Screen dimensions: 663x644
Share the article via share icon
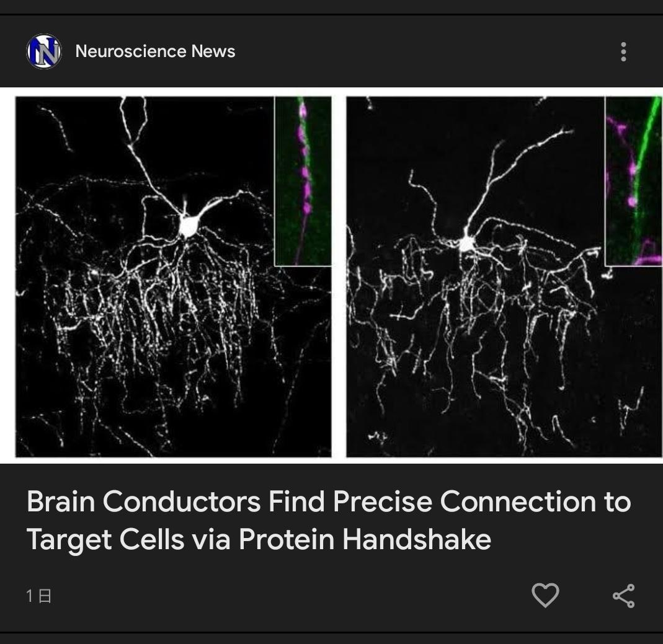coord(624,596)
